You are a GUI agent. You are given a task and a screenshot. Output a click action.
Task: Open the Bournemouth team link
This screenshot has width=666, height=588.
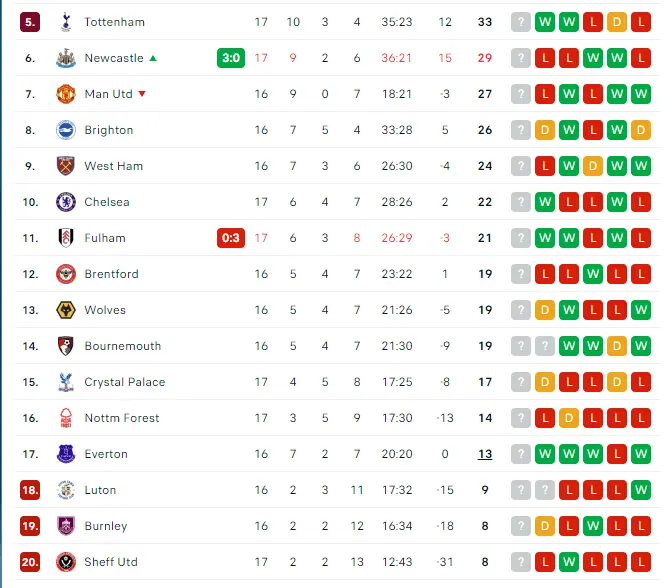click(122, 346)
